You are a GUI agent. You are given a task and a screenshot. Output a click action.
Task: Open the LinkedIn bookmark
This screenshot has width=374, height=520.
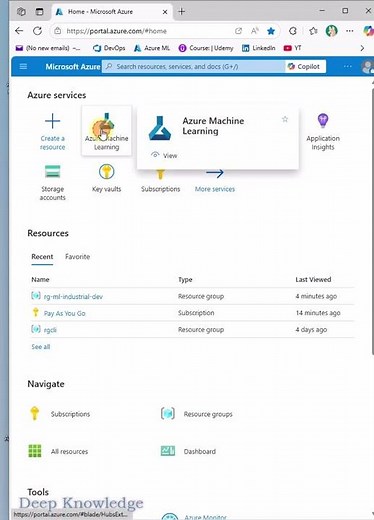point(259,48)
